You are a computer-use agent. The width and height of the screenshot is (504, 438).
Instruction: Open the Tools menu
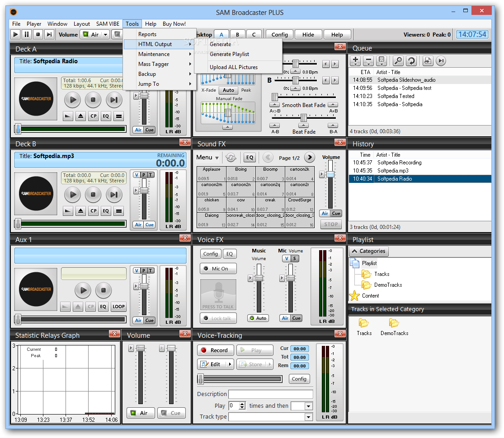point(132,24)
